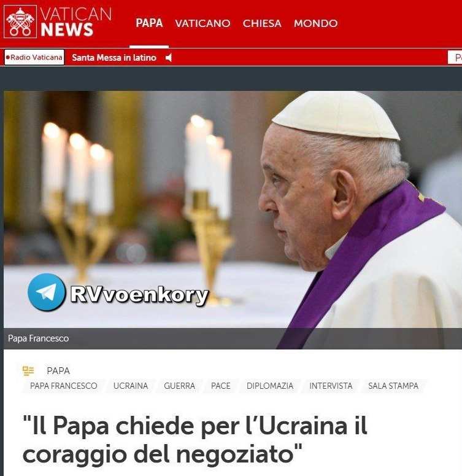
Task: Open the PAPA FRANCESCO tag
Action: click(x=63, y=386)
